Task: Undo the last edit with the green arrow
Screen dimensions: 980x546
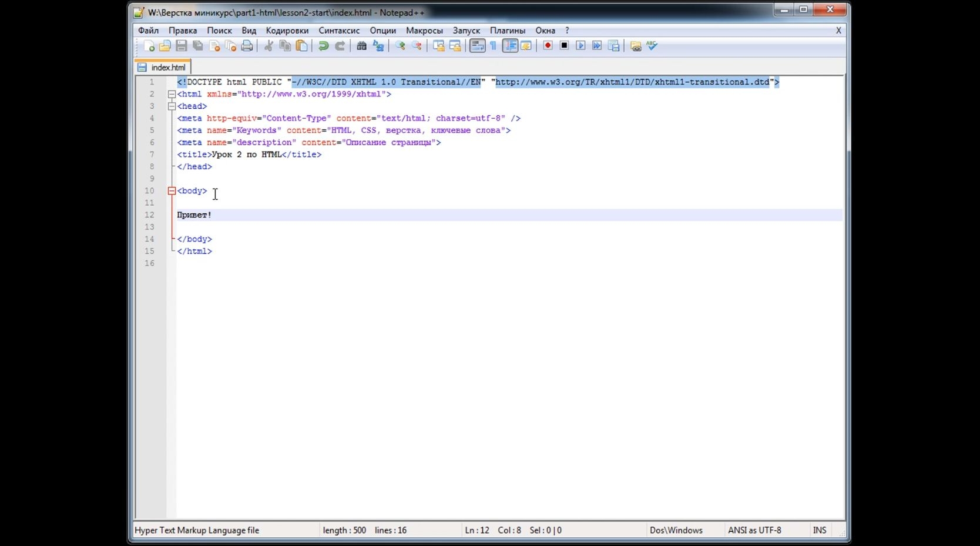Action: [323, 46]
